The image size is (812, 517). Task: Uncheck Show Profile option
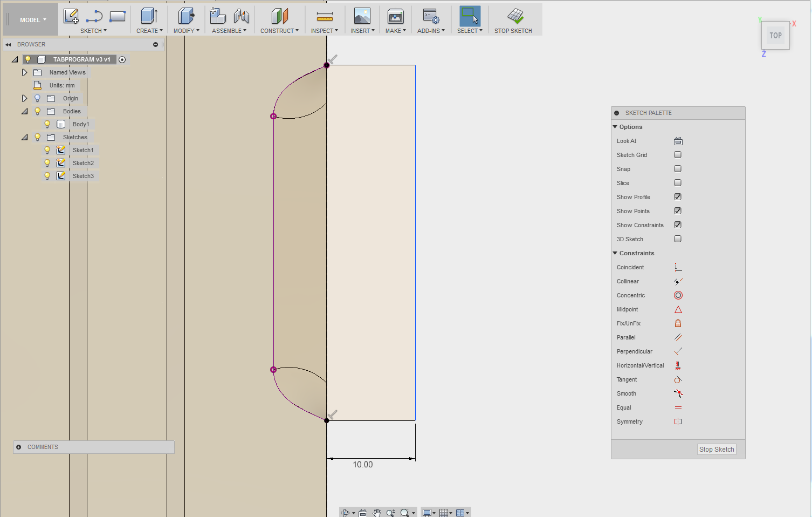[x=678, y=197]
